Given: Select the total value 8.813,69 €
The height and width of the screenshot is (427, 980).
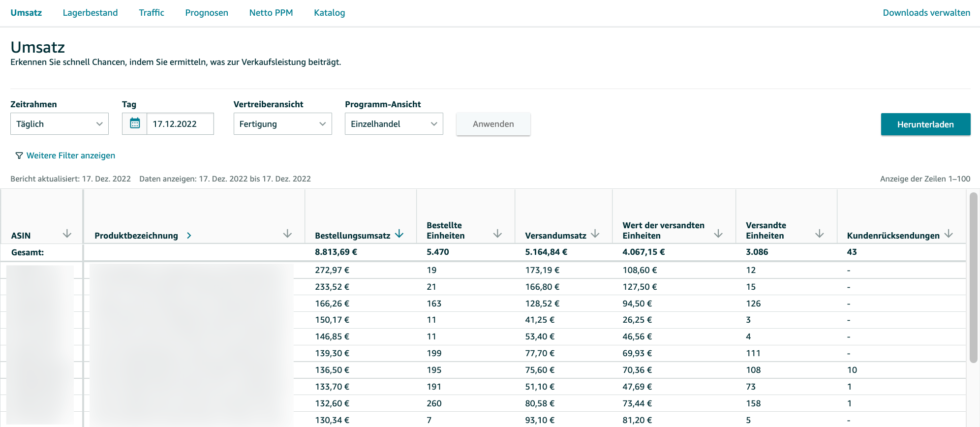Looking at the screenshot, I should [336, 252].
